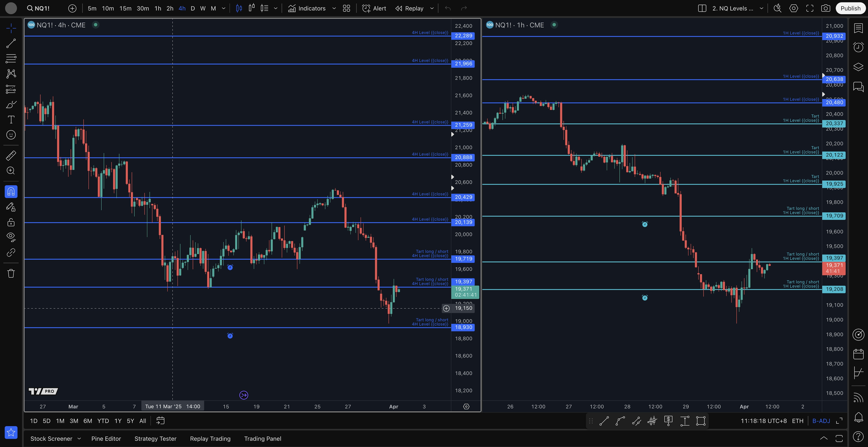This screenshot has width=868, height=447.
Task: Open the Pine Editor tab
Action: click(106, 439)
